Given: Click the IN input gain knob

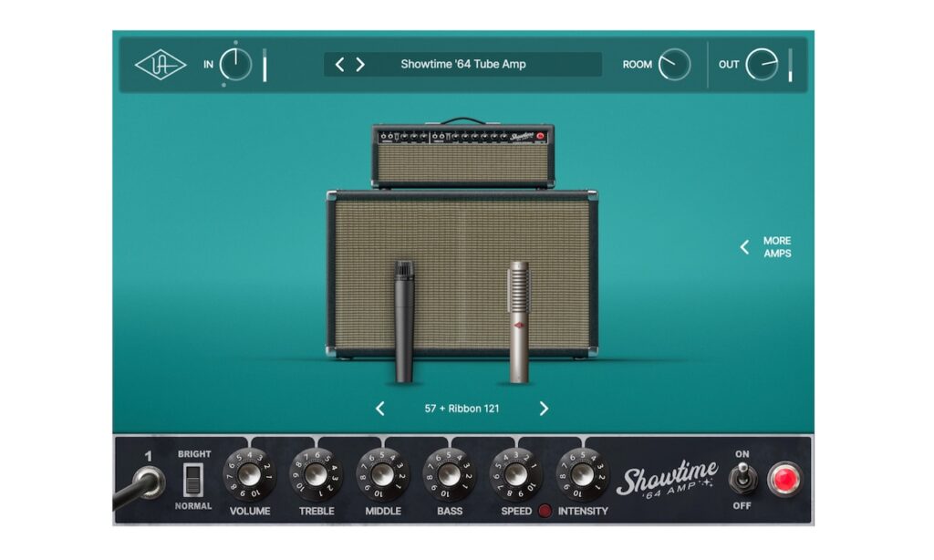Looking at the screenshot, I should pyautogui.click(x=235, y=65).
